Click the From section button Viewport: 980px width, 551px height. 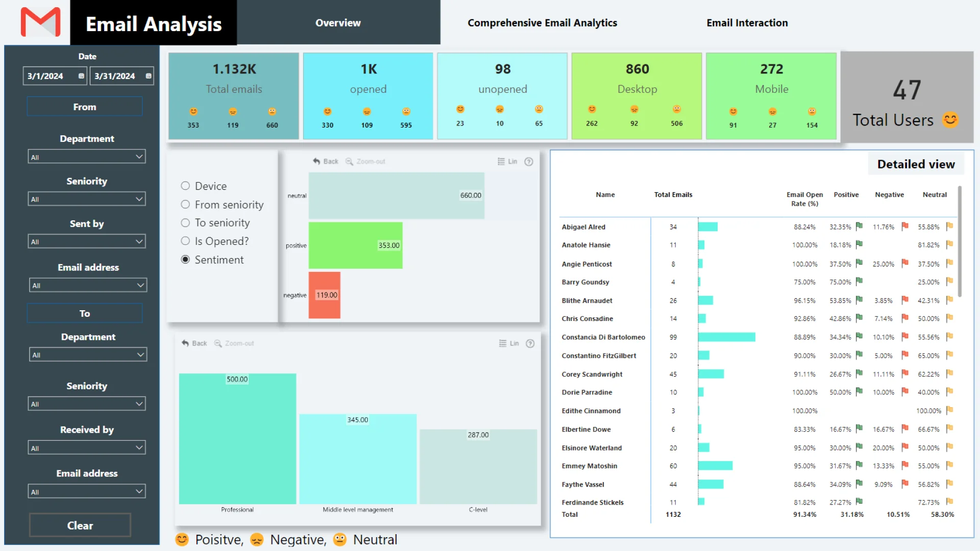85,107
